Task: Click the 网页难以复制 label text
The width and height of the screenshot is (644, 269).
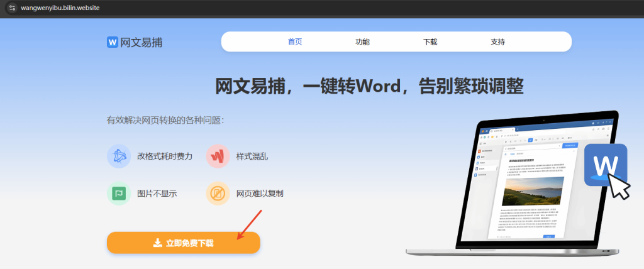Action: [260, 194]
